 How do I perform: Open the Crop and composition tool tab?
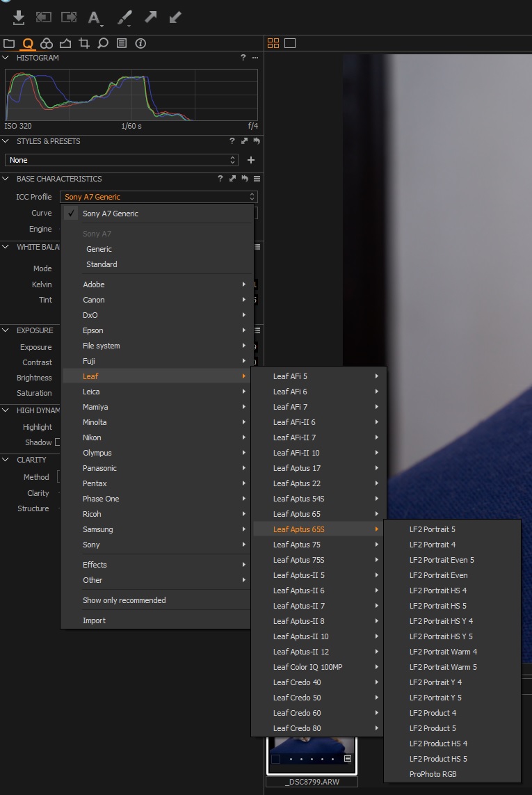[x=84, y=43]
